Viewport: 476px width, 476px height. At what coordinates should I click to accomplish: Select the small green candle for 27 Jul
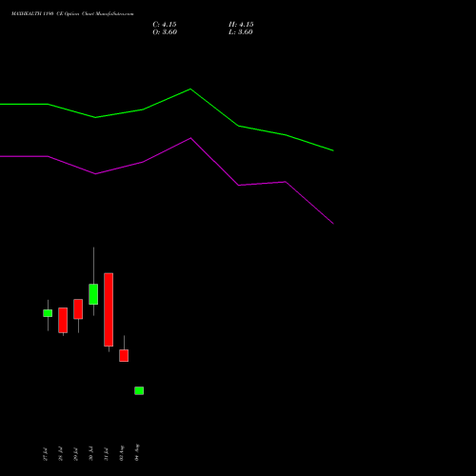[48, 313]
